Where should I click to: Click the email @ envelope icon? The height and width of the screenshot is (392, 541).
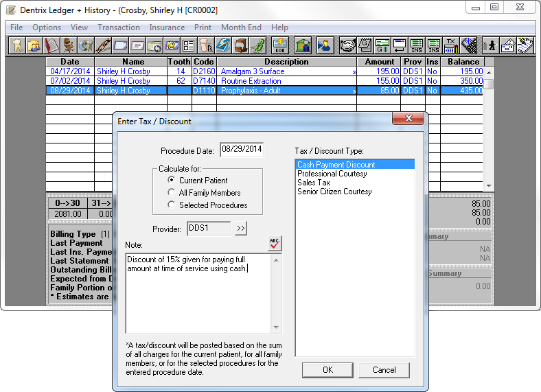tap(172, 45)
